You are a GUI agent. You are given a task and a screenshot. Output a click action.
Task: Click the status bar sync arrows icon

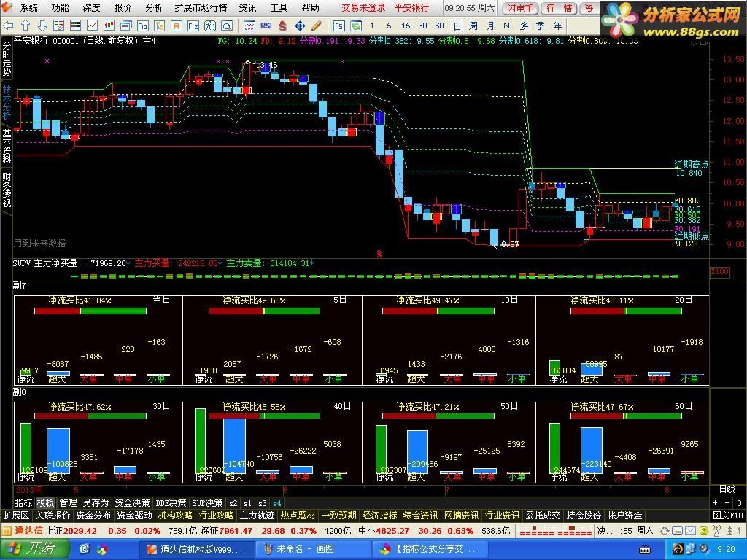pos(664,531)
